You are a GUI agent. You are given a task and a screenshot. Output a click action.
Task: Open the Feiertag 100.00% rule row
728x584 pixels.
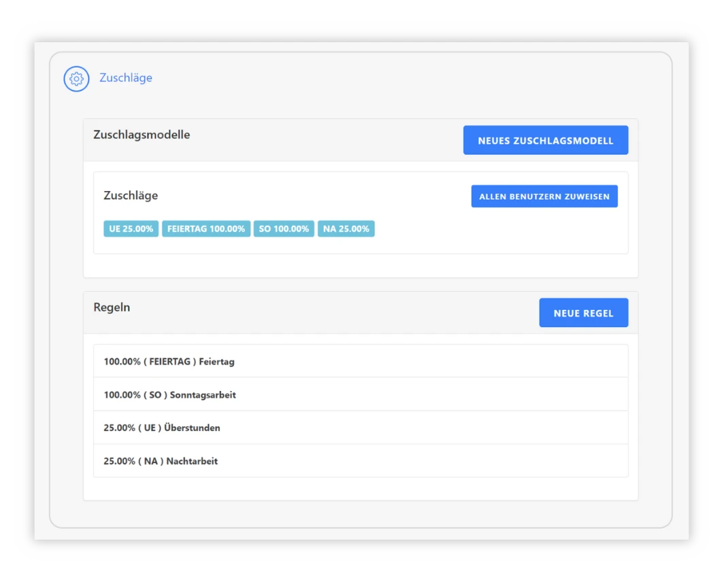coord(360,362)
